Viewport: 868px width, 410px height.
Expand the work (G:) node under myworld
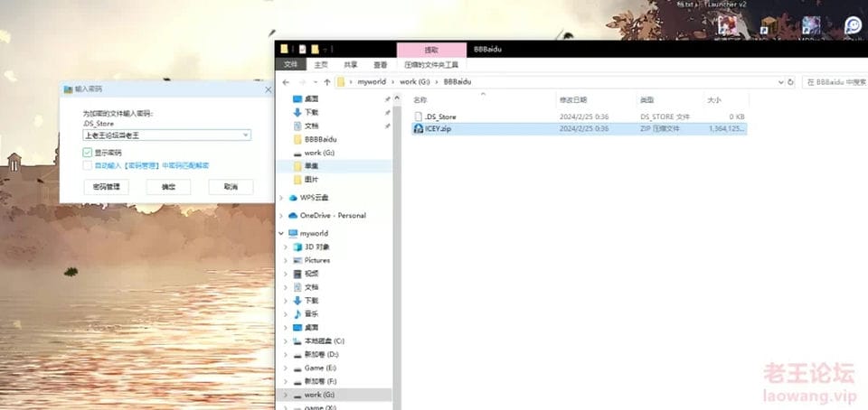click(x=286, y=395)
